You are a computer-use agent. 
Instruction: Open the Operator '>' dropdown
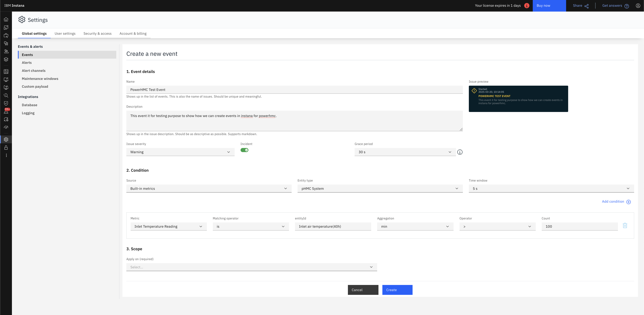pyautogui.click(x=497, y=226)
